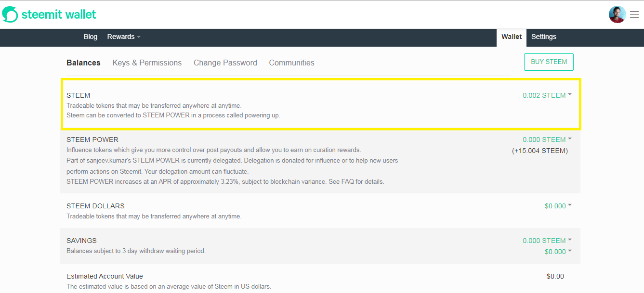Click the Estimated Account Value $0.00 amount
Screen dimensions: 644x293
555,276
